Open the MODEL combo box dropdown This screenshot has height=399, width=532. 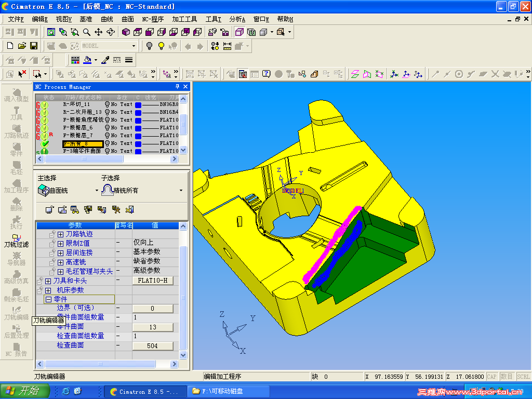click(x=134, y=46)
